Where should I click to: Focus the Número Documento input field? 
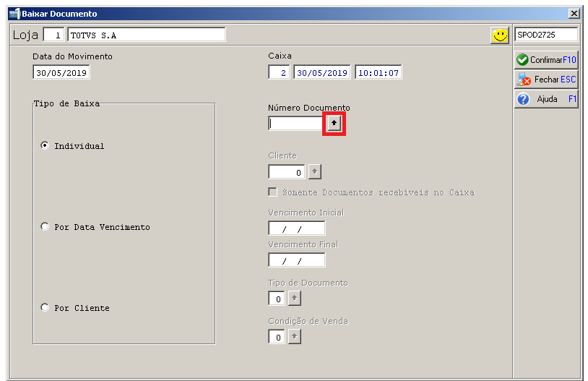pos(297,123)
